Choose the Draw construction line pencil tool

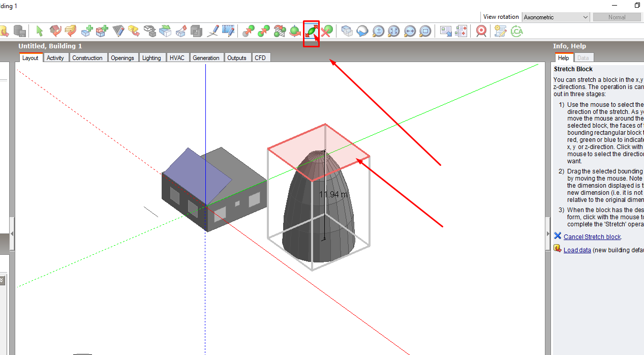pyautogui.click(x=213, y=31)
